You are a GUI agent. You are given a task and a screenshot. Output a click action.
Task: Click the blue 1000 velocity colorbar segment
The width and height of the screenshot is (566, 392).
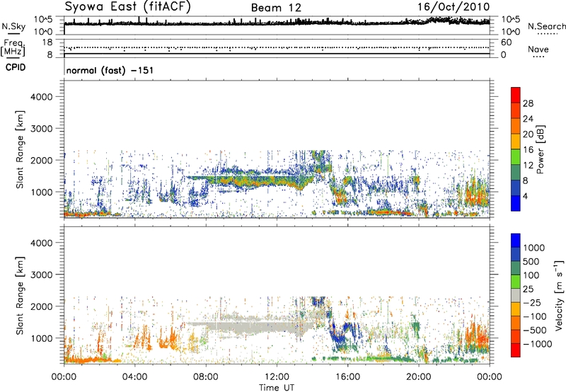point(516,241)
